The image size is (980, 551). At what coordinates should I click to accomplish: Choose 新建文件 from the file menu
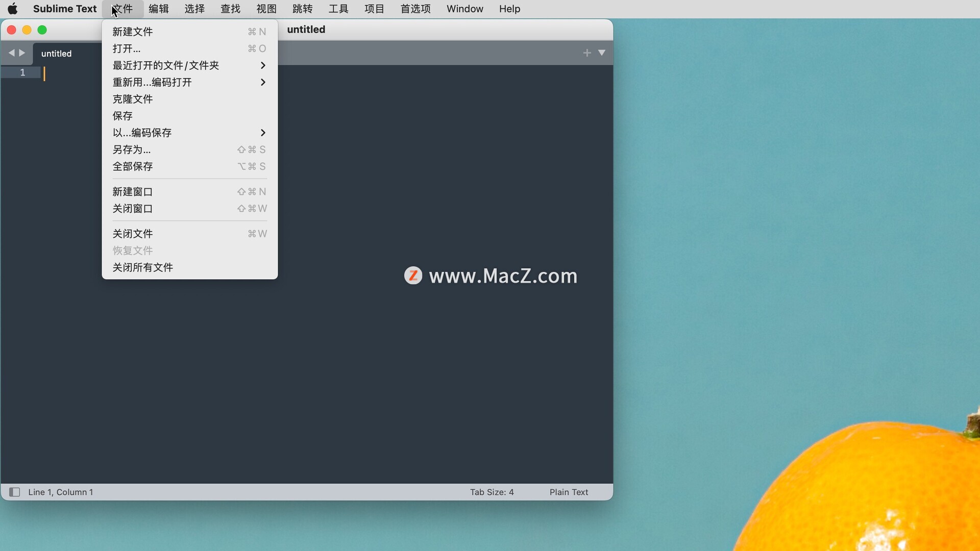tap(133, 32)
